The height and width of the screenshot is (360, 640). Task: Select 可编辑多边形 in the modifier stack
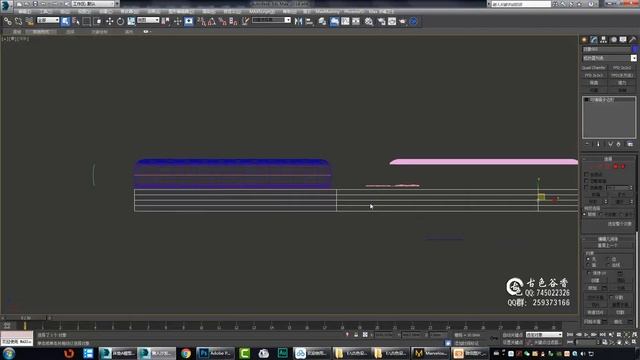pos(601,100)
